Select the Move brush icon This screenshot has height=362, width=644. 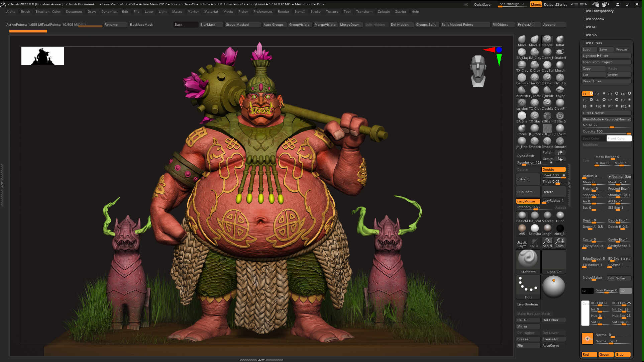click(x=522, y=39)
